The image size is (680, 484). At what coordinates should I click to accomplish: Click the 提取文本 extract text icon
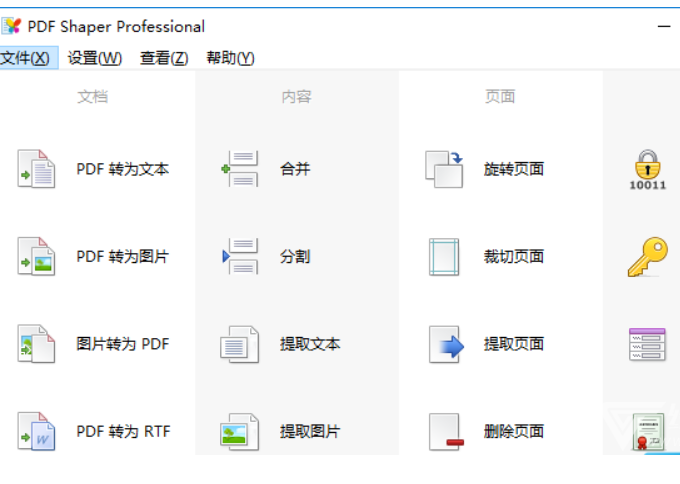click(240, 344)
